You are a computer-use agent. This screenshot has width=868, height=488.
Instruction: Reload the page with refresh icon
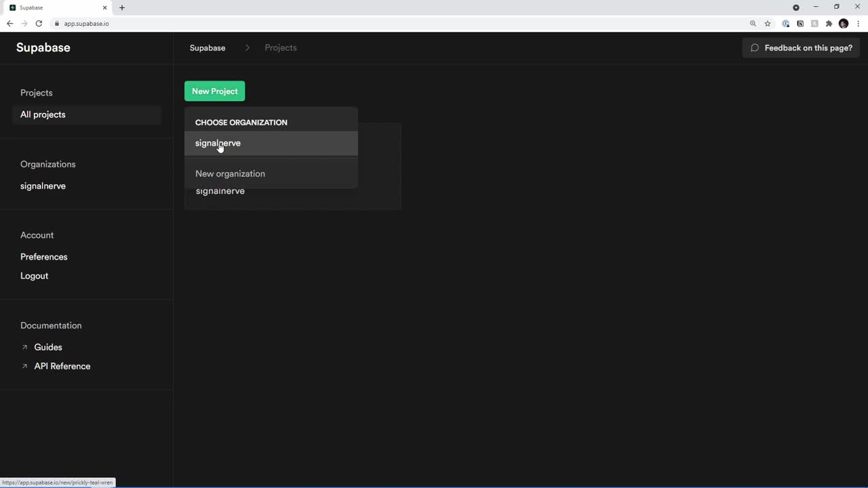[39, 24]
